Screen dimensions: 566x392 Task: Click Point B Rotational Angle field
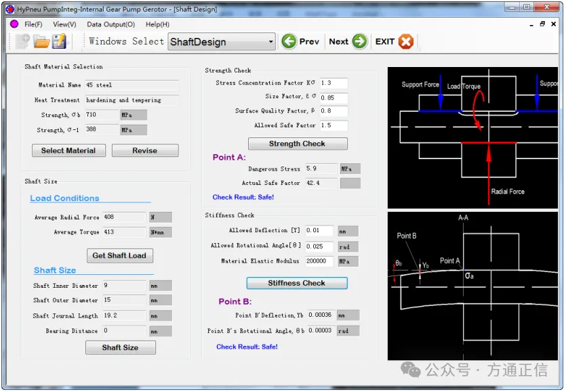[321, 330]
